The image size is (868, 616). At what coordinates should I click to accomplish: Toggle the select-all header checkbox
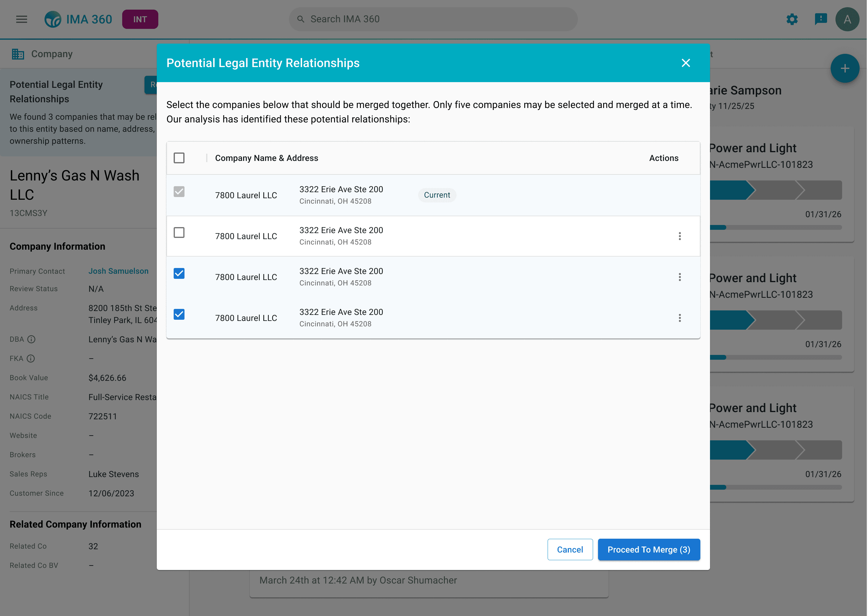pos(179,158)
